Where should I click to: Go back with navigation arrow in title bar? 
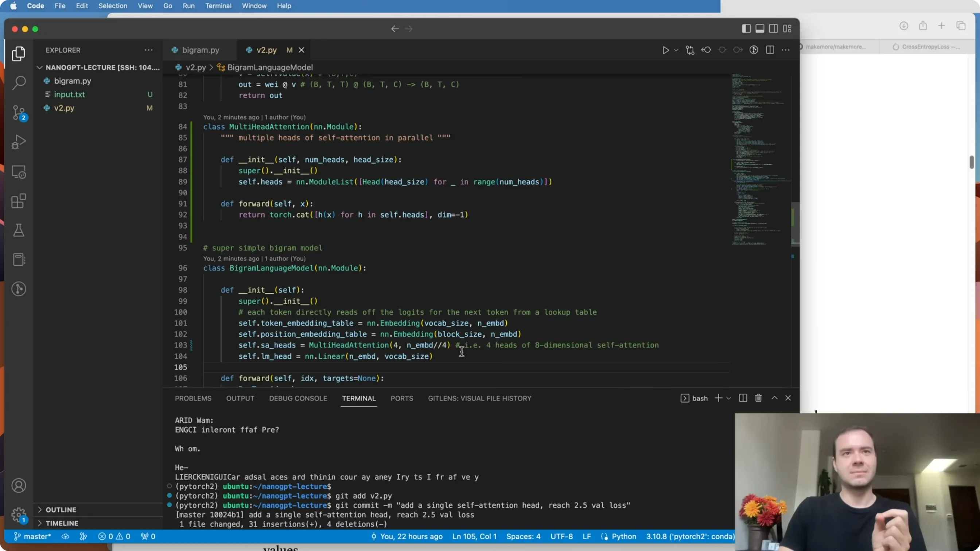tap(395, 29)
